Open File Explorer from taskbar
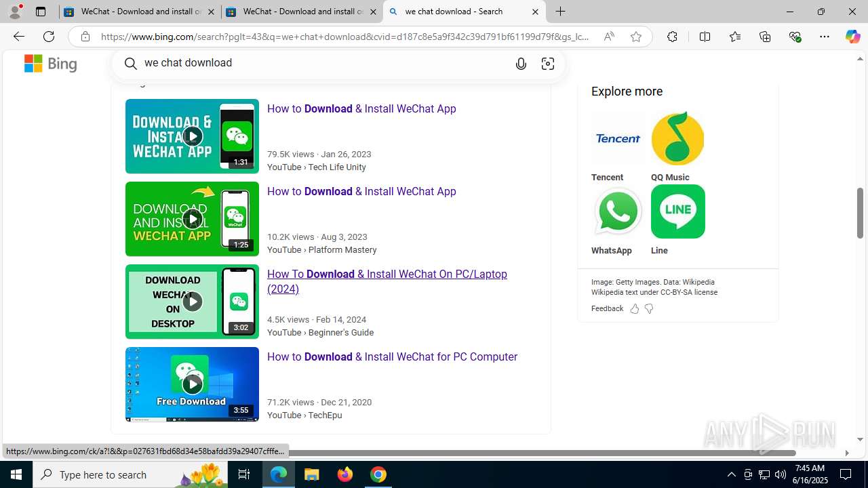Image resolution: width=868 pixels, height=488 pixels. [312, 474]
